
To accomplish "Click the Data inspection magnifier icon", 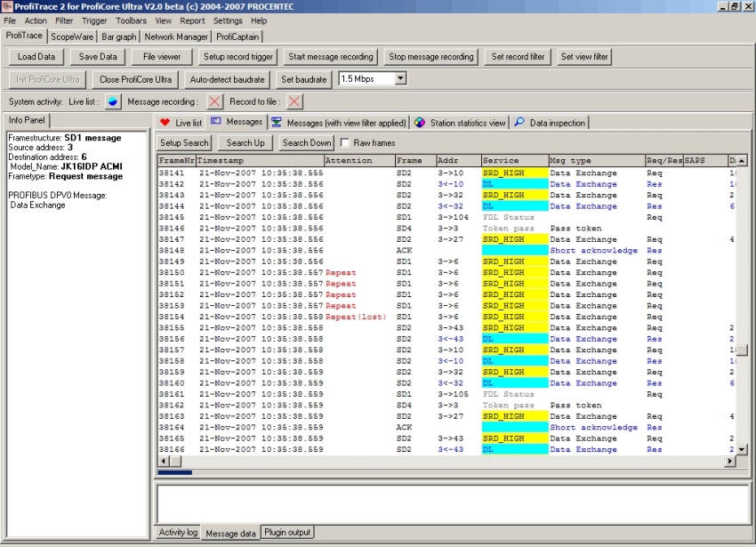I will tap(519, 123).
